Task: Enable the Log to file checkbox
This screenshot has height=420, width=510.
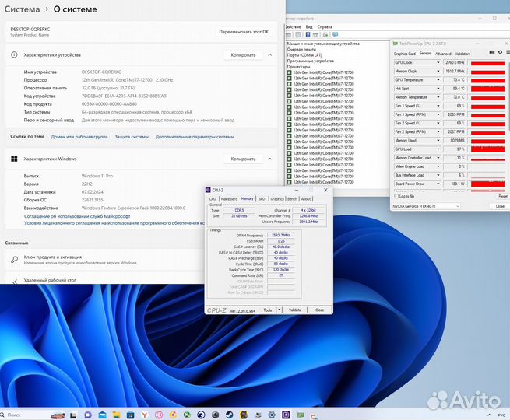Action: tap(396, 196)
